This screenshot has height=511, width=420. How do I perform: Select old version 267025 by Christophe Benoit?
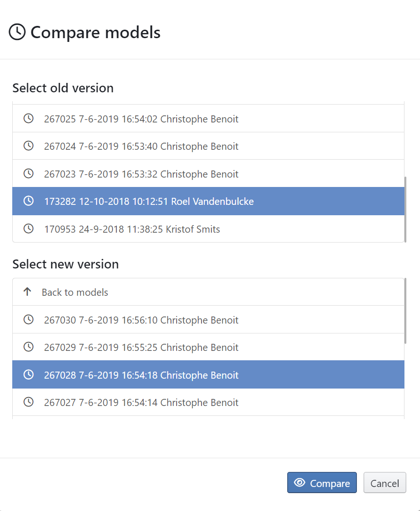pyautogui.click(x=141, y=119)
